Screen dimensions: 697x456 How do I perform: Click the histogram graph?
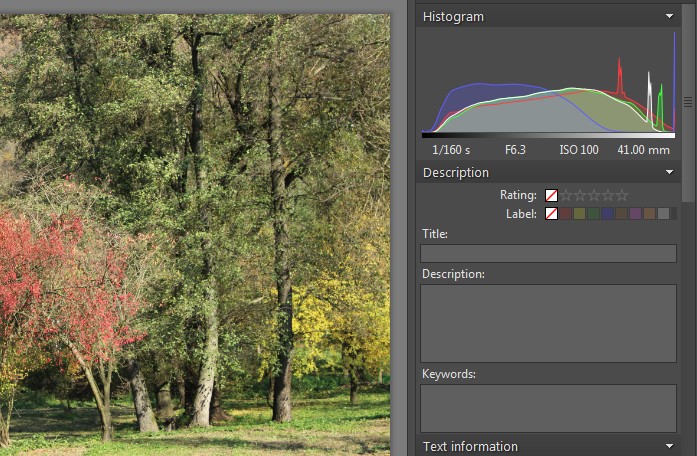[549, 84]
